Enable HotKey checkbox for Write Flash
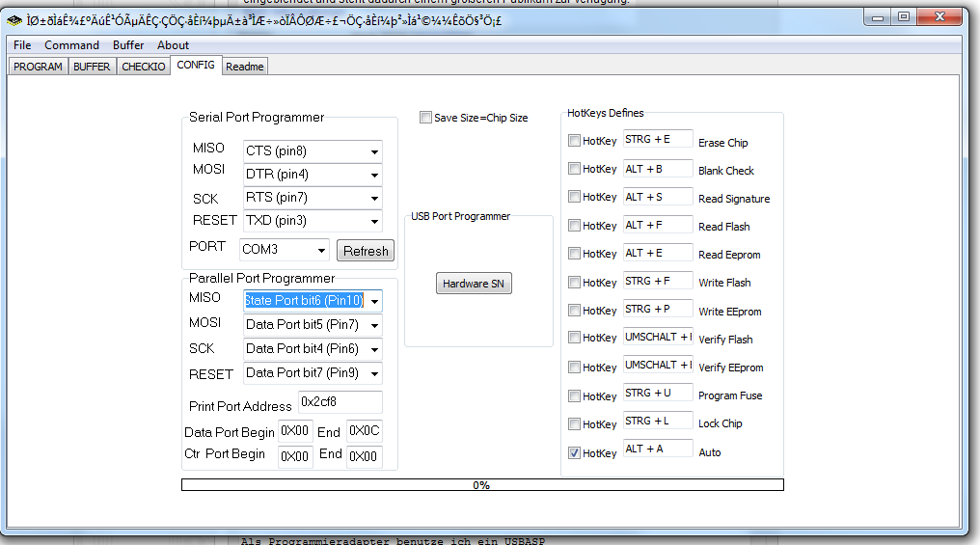This screenshot has width=980, height=545. (x=574, y=282)
